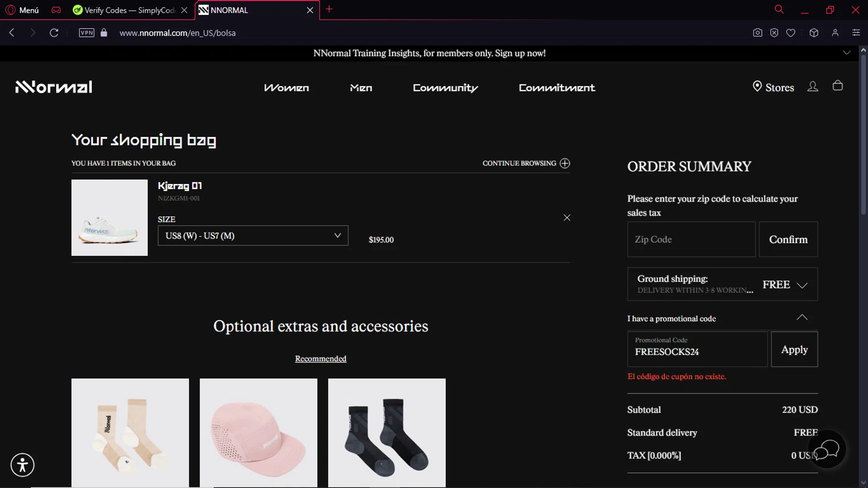Go back to the previous page
Viewport: 868px width, 488px height.
(12, 33)
